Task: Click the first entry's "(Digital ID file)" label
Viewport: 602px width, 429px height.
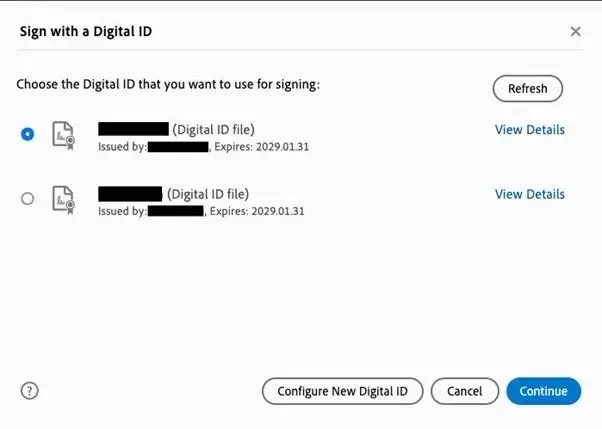Action: (x=213, y=130)
